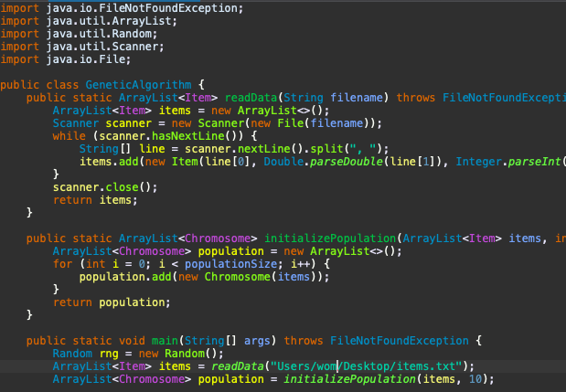Click the 'for' keyword of the loop
Viewport: 566px width, 392px height.
tap(62, 264)
